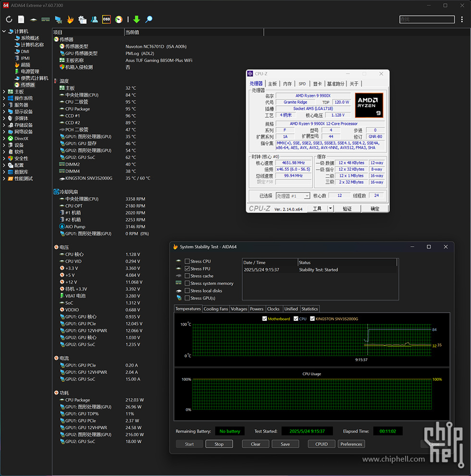Open the 内存 tab in CPU-Z
This screenshot has height=476, width=471.
[287, 84]
